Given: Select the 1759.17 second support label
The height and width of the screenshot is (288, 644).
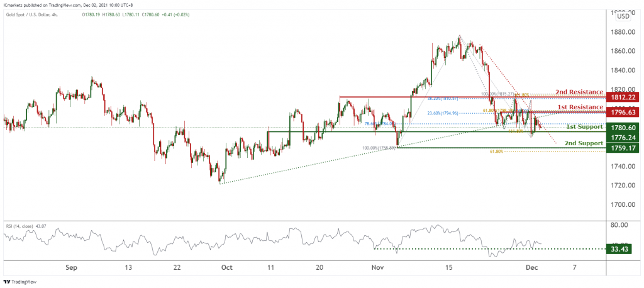Looking at the screenshot, I should (x=622, y=148).
